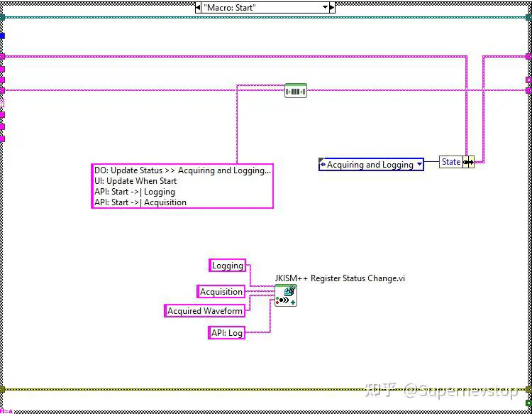Go to previous case with left arrow

[198, 8]
